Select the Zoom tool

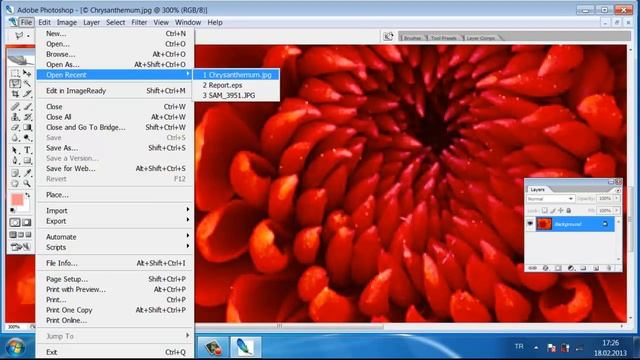click(x=27, y=184)
